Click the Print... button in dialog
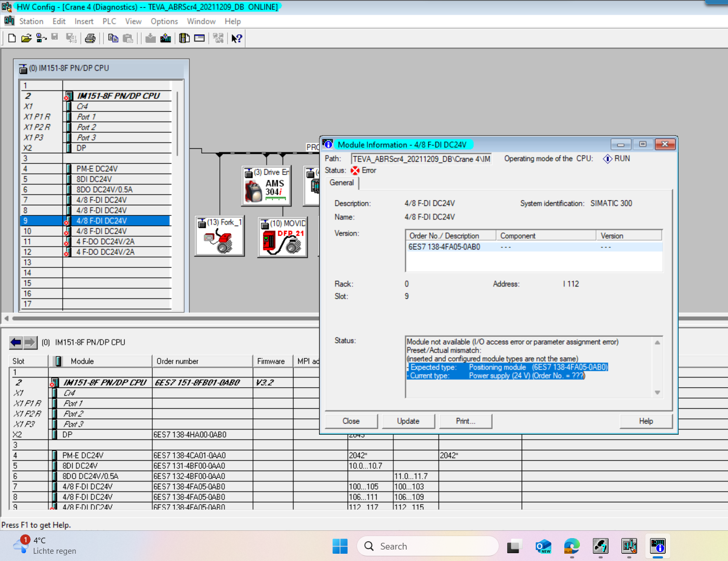This screenshot has height=561, width=728. [x=466, y=421]
